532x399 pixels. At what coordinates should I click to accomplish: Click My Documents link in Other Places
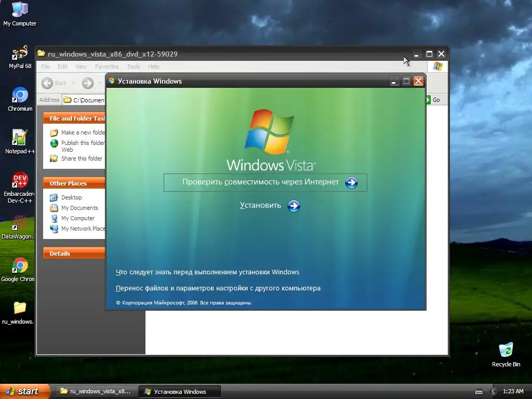click(79, 208)
